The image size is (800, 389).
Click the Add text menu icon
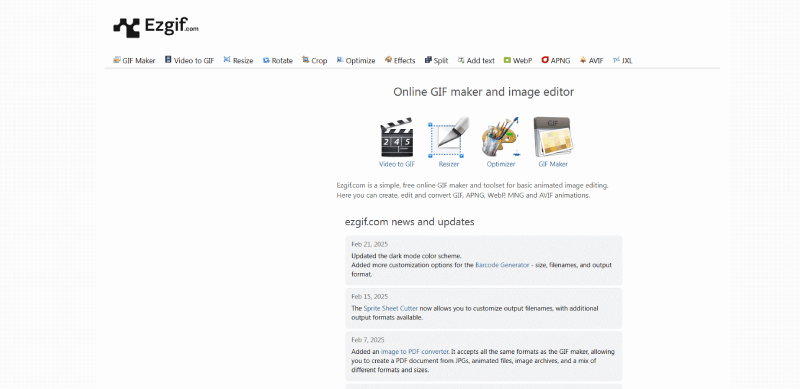tap(461, 60)
